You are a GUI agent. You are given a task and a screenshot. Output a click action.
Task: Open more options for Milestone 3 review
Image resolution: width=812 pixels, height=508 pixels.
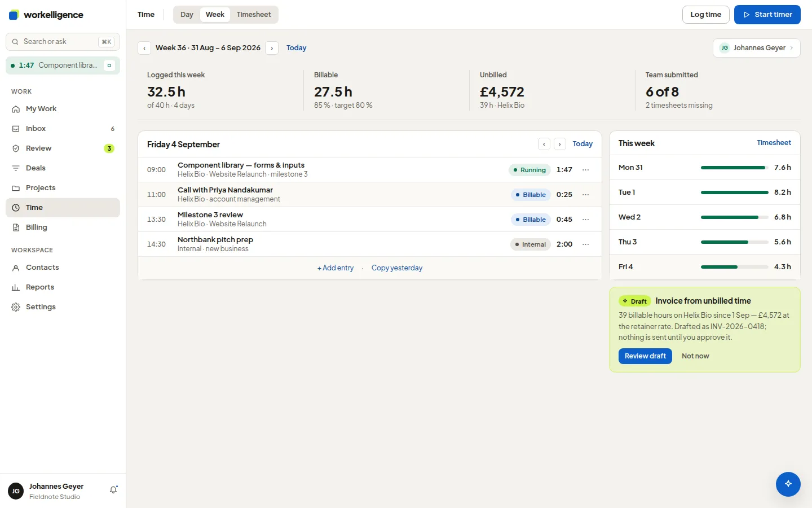coord(586,220)
